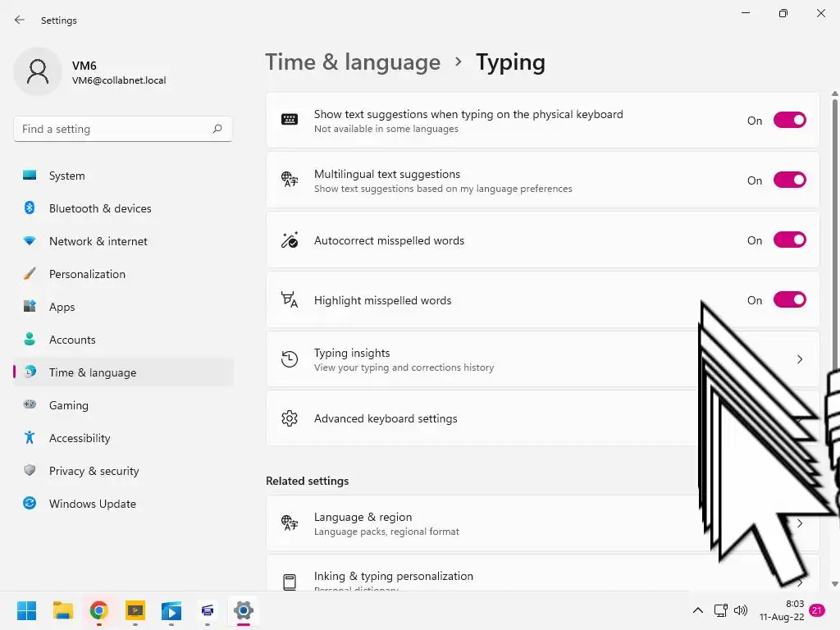Show hidden system tray icons
840x630 pixels.
click(x=698, y=610)
